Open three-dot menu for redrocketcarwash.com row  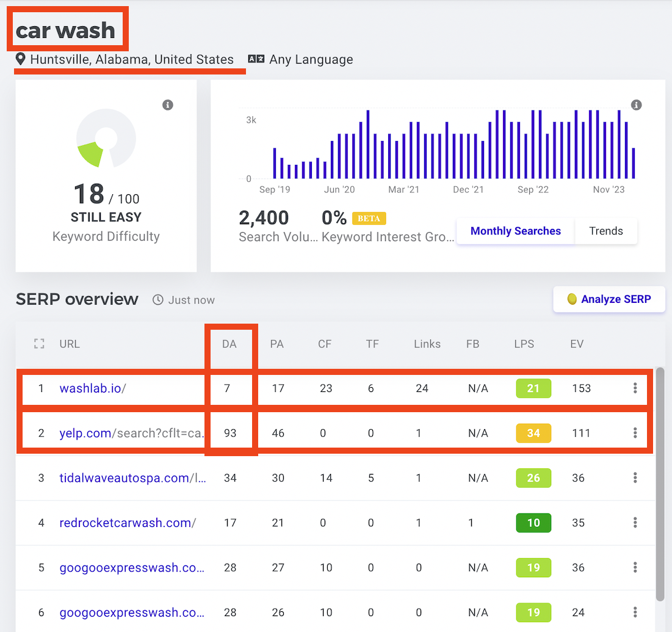point(635,523)
